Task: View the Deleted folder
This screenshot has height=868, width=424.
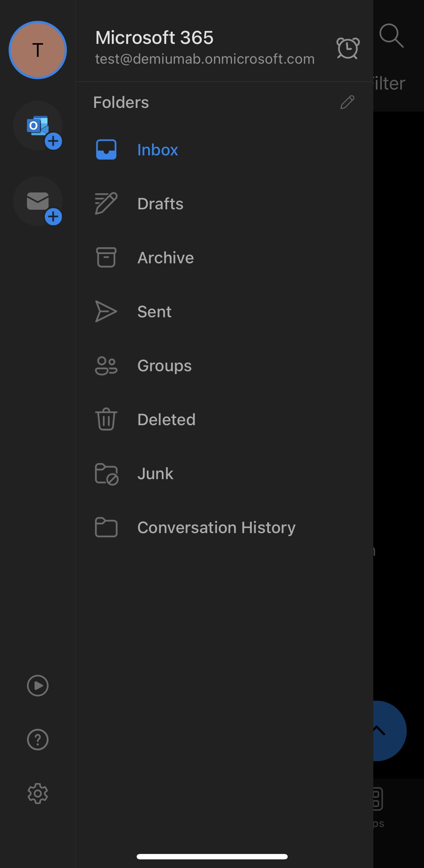Action: pyautogui.click(x=224, y=419)
